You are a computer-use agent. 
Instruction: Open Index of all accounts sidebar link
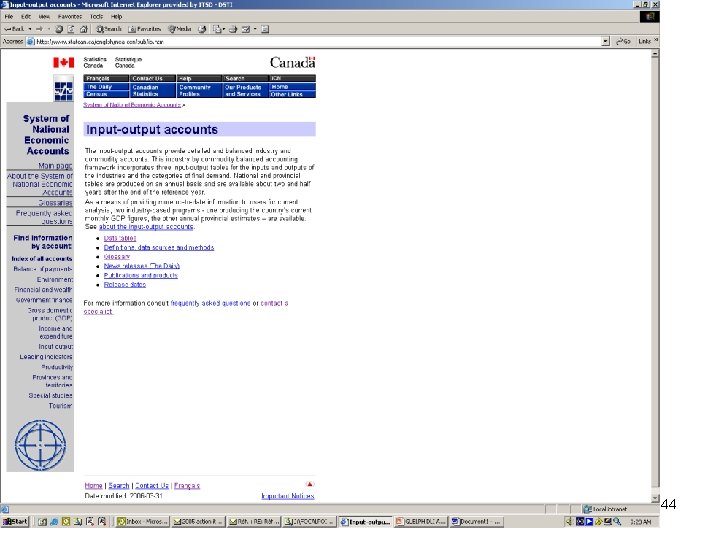click(42, 259)
